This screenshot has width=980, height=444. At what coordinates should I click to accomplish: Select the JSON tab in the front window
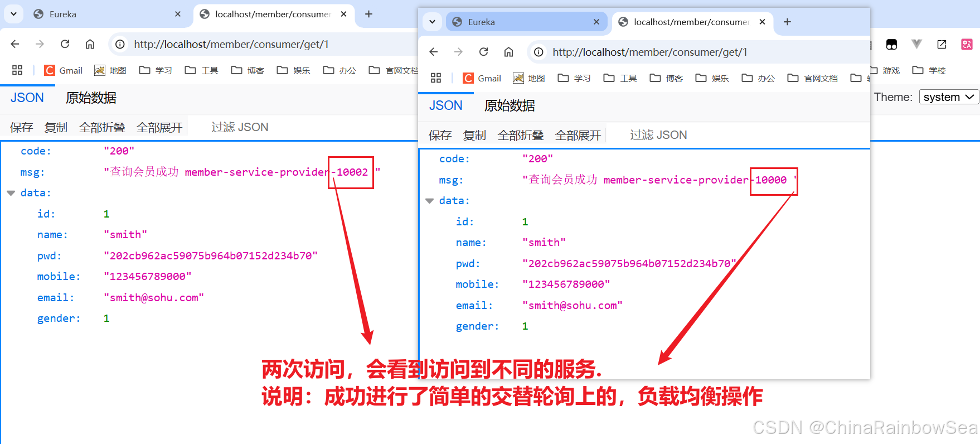[446, 105]
